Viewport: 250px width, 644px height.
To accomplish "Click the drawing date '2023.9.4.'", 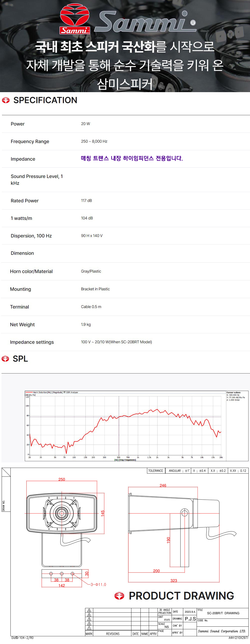I will (190, 612).
